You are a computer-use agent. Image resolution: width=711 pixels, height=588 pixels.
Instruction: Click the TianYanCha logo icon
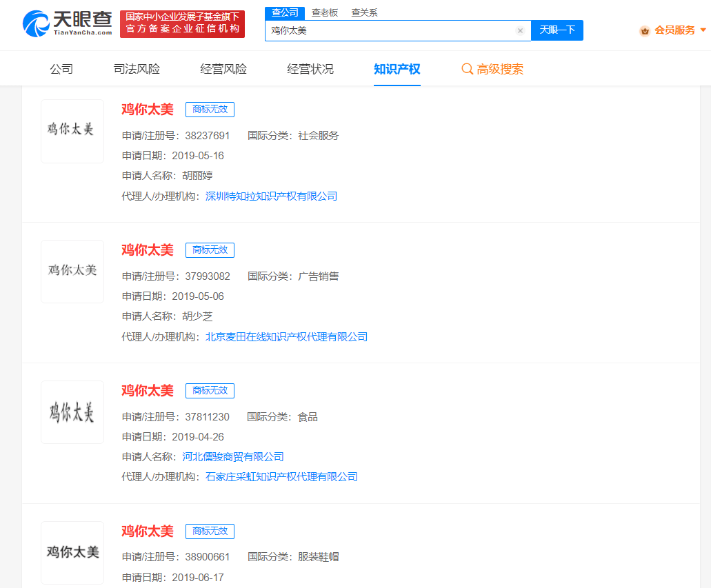tap(37, 23)
